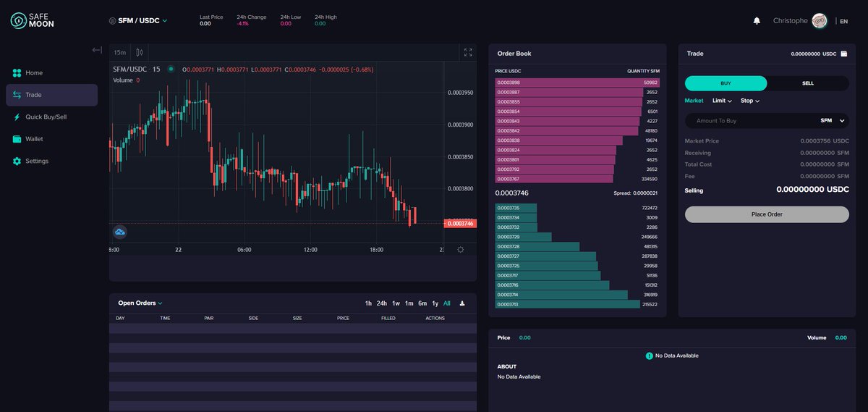
Task: Open the Stop order dropdown
Action: (750, 101)
